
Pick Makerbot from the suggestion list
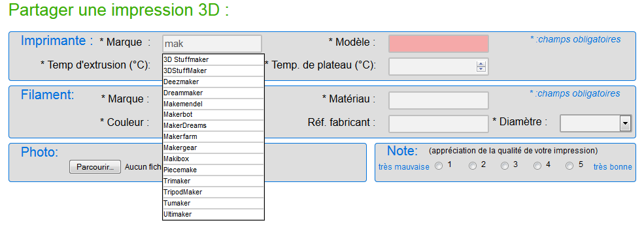click(x=213, y=114)
